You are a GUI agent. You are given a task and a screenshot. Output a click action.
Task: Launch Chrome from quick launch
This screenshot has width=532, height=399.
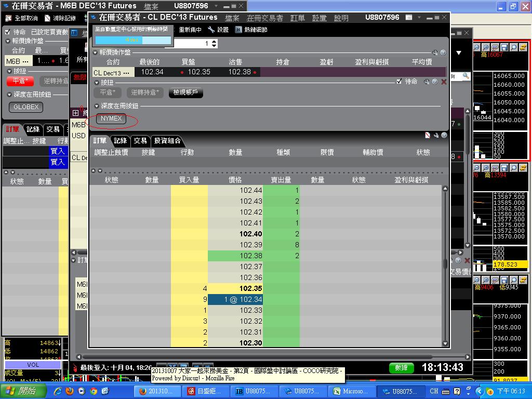point(94,391)
